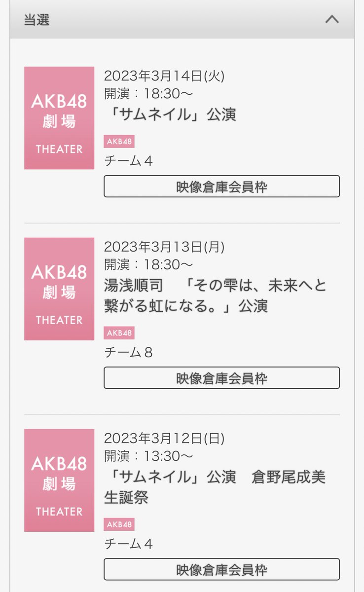Click チーム4 label under March 14 show
The width and height of the screenshot is (364, 592).
(x=128, y=161)
